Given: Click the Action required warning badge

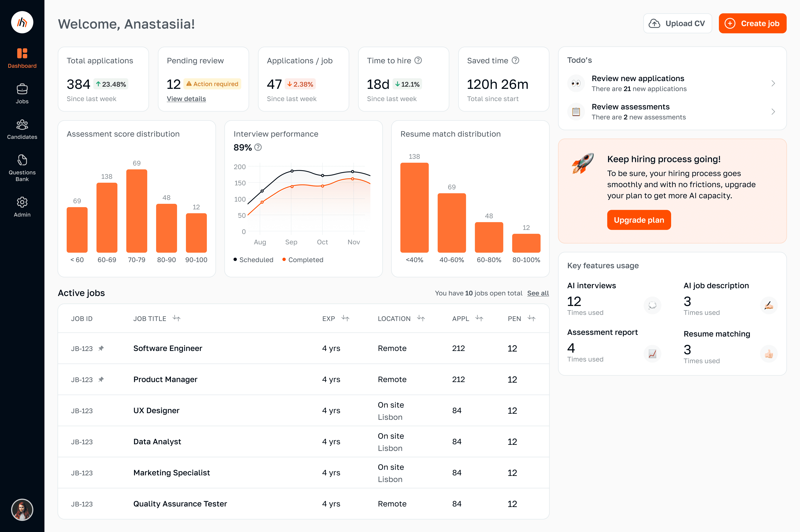Looking at the screenshot, I should point(212,84).
